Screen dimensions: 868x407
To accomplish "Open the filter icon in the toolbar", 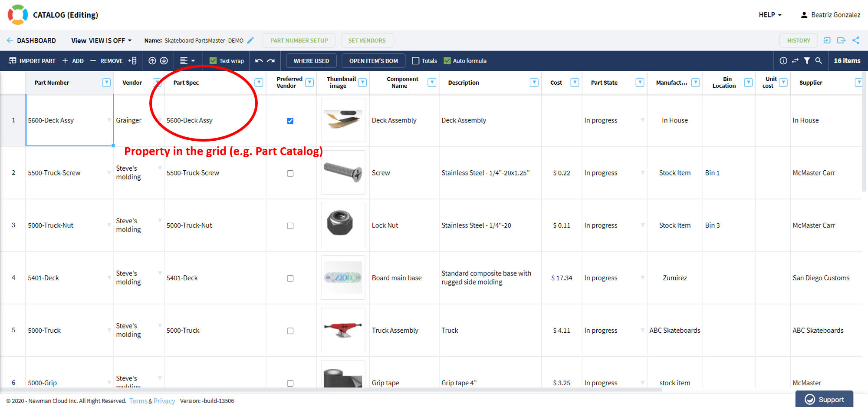I will click(807, 61).
